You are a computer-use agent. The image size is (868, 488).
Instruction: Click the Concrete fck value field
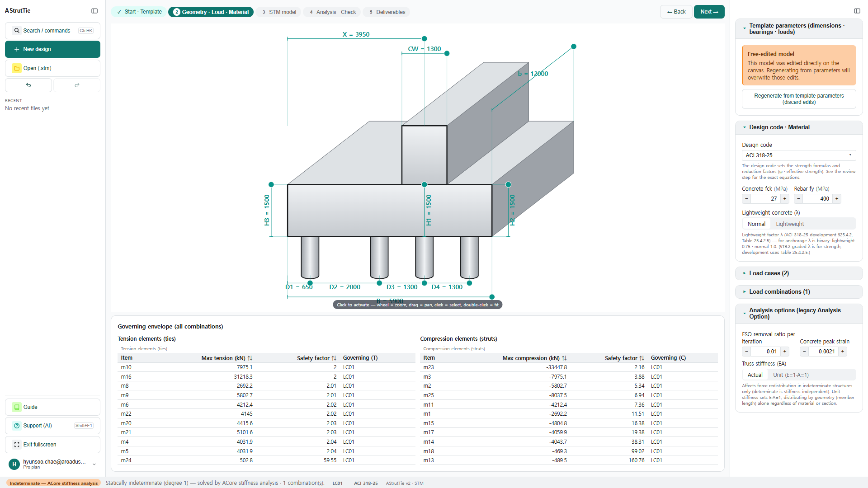click(765, 199)
